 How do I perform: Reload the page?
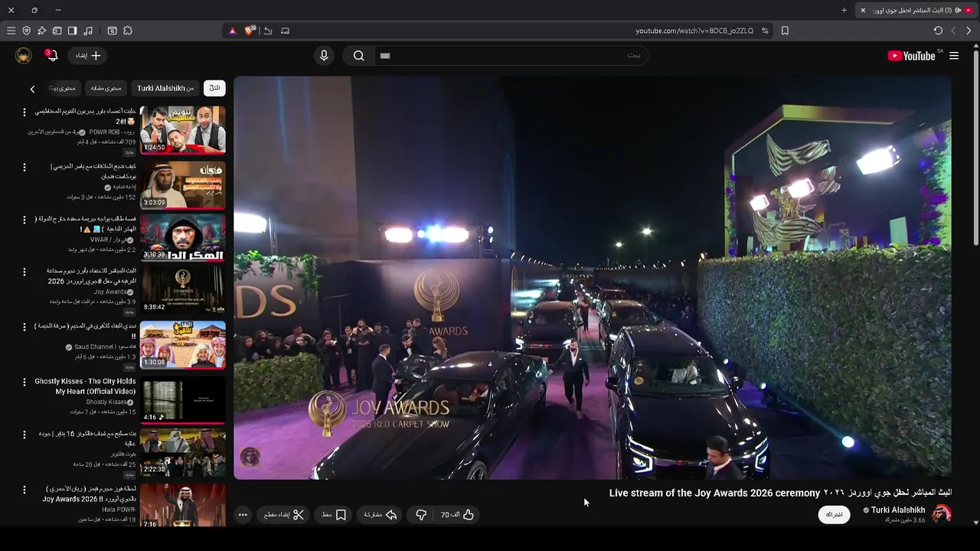(938, 31)
